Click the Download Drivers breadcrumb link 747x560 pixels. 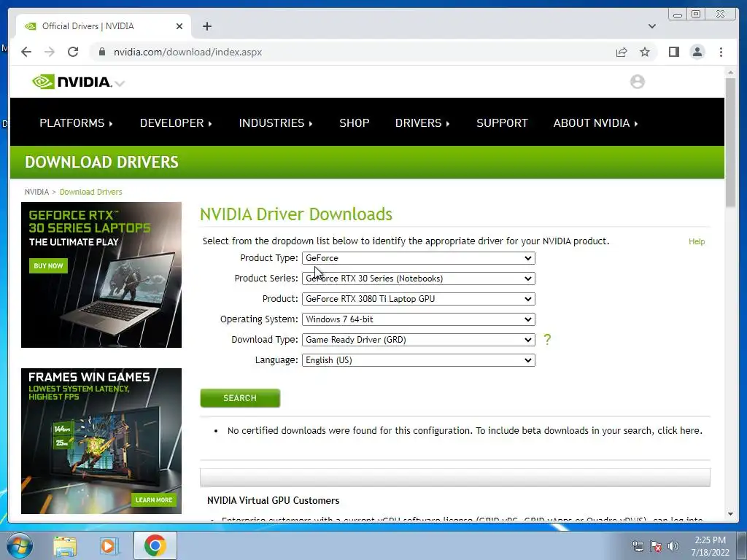point(91,192)
